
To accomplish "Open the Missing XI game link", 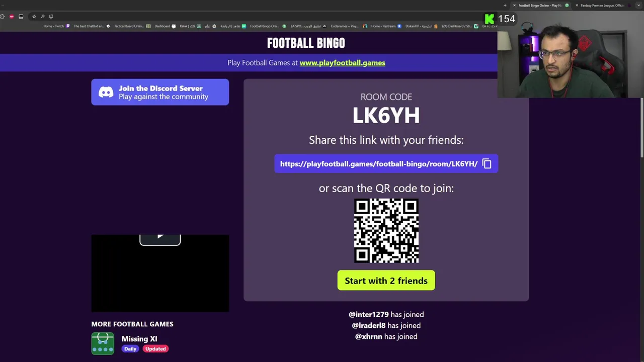I will pyautogui.click(x=139, y=339).
